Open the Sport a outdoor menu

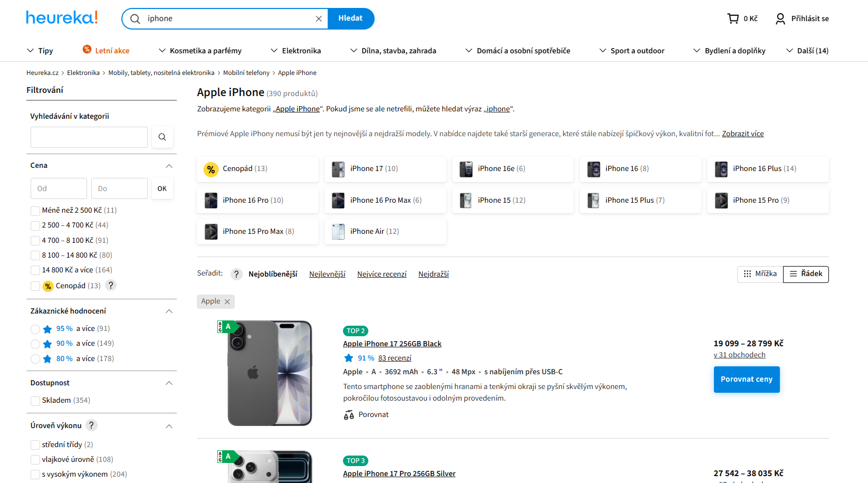point(632,51)
